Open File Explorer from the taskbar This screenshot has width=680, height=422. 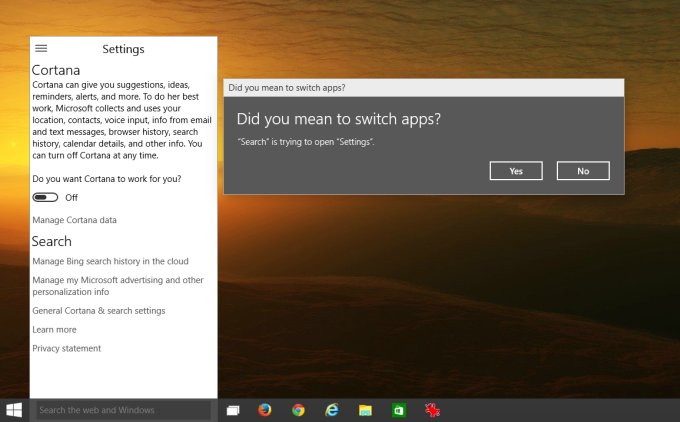pos(366,410)
